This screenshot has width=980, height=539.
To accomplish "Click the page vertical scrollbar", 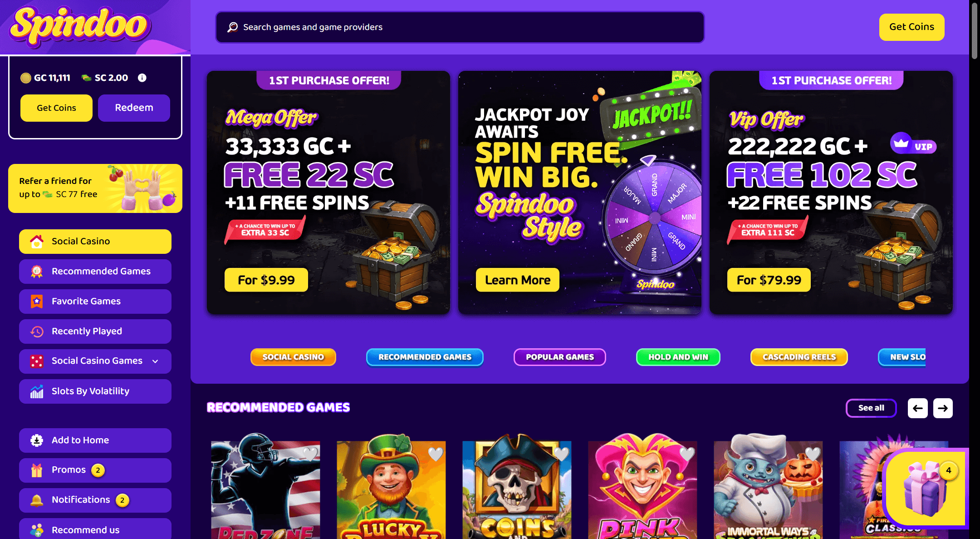I will [x=975, y=30].
